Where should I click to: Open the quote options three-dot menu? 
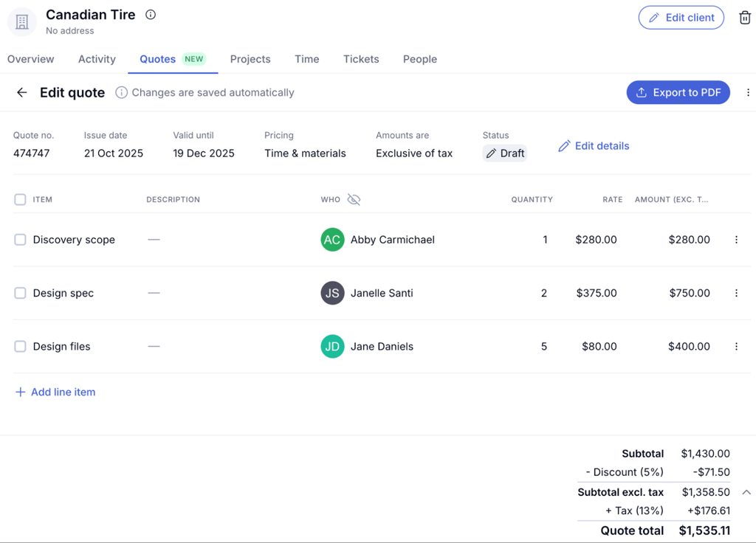[747, 92]
